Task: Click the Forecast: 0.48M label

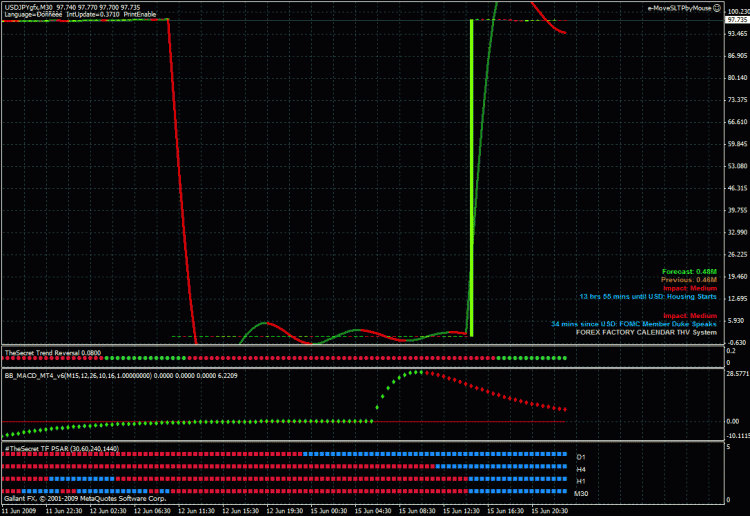Action: [x=689, y=272]
